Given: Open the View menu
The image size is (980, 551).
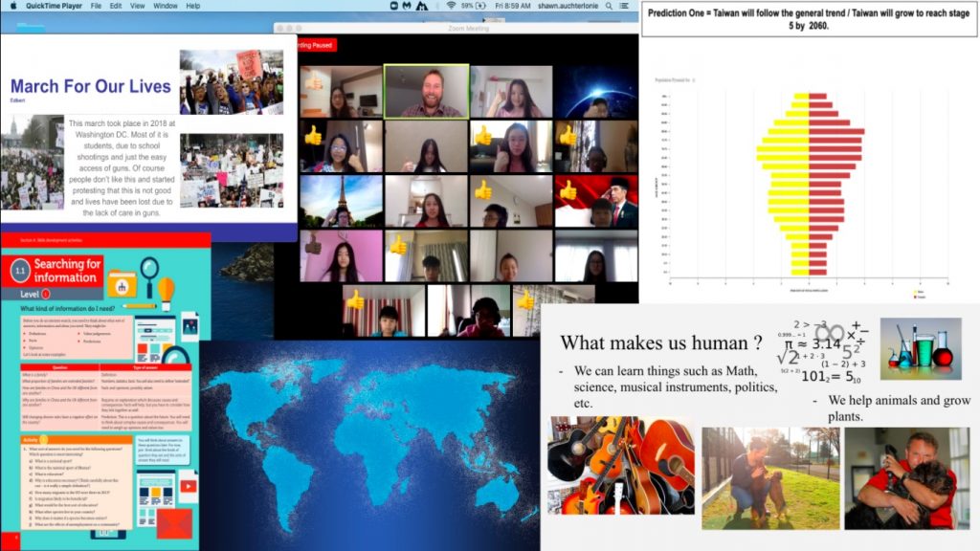Looking at the screenshot, I should click(140, 6).
